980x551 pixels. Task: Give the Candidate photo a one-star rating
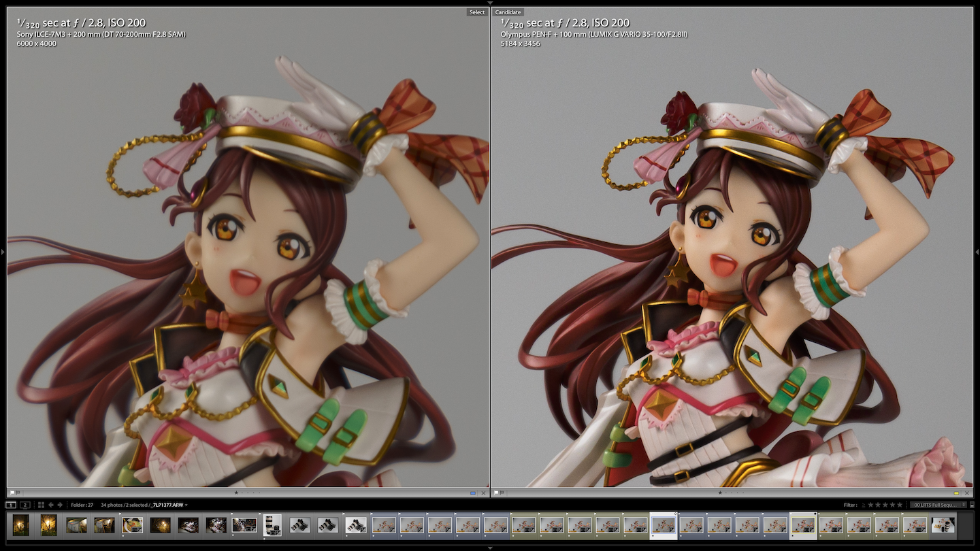coord(720,492)
